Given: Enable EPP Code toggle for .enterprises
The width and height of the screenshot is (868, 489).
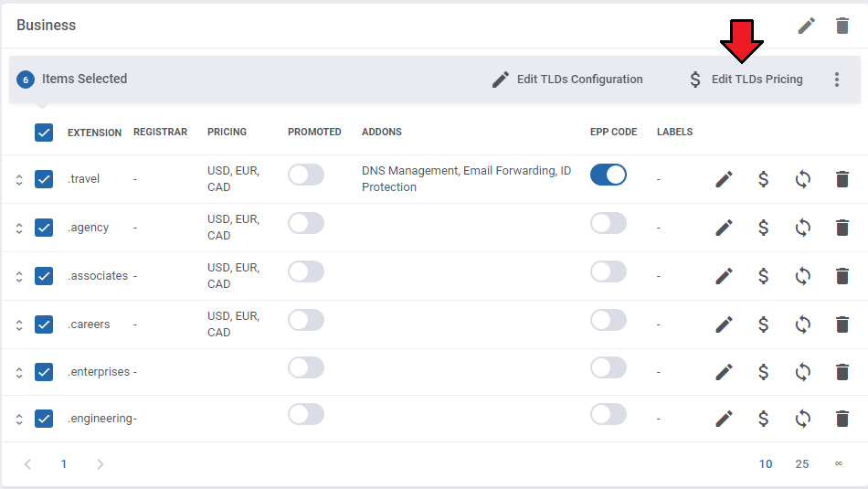Looking at the screenshot, I should click(x=609, y=367).
